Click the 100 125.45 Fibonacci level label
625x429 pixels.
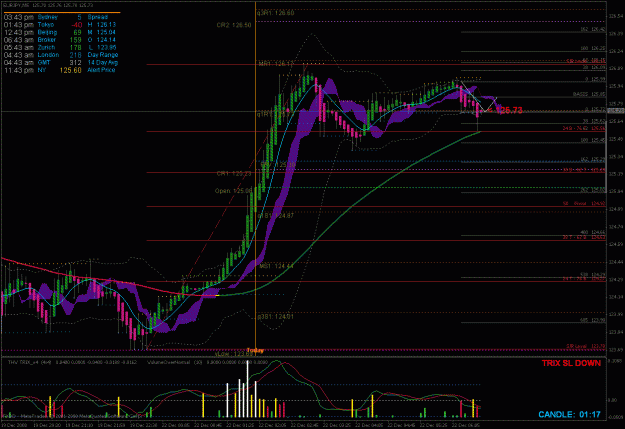point(593,140)
